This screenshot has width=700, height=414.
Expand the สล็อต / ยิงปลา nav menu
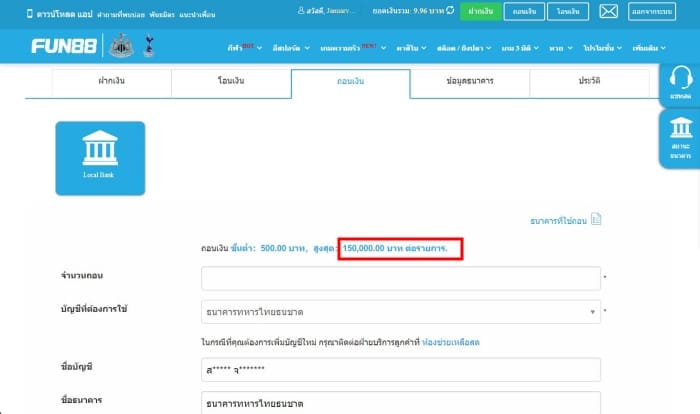coord(464,48)
